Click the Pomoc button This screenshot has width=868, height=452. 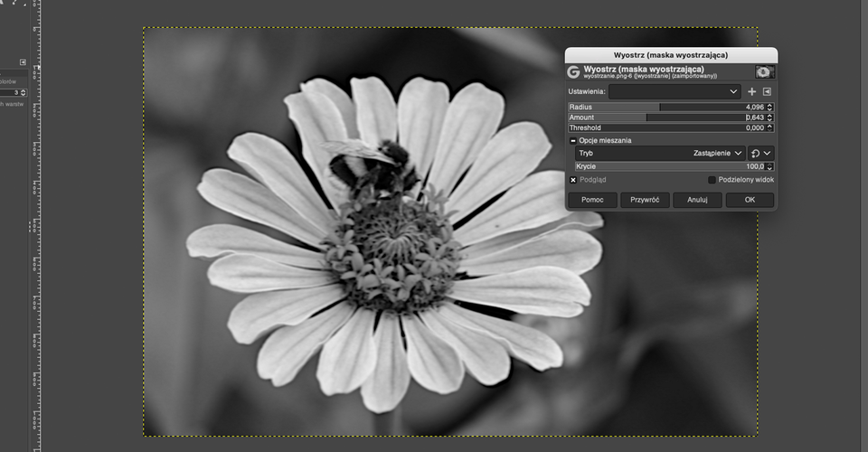tap(592, 200)
